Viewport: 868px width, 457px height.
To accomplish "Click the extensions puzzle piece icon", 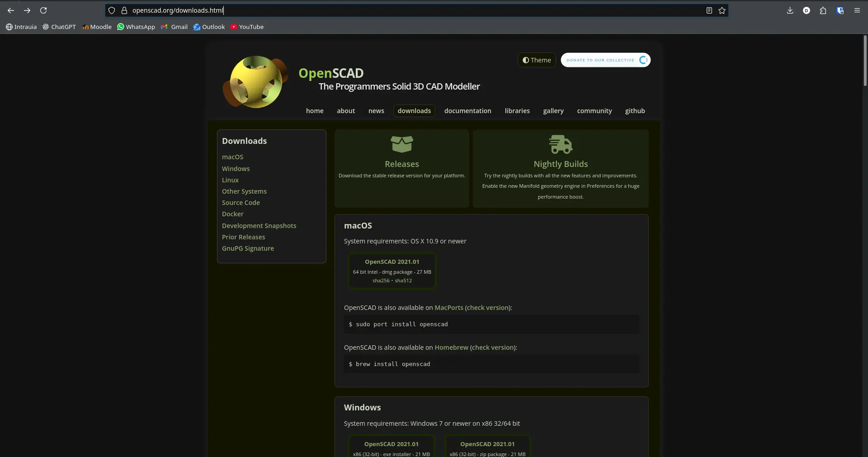I will point(823,10).
